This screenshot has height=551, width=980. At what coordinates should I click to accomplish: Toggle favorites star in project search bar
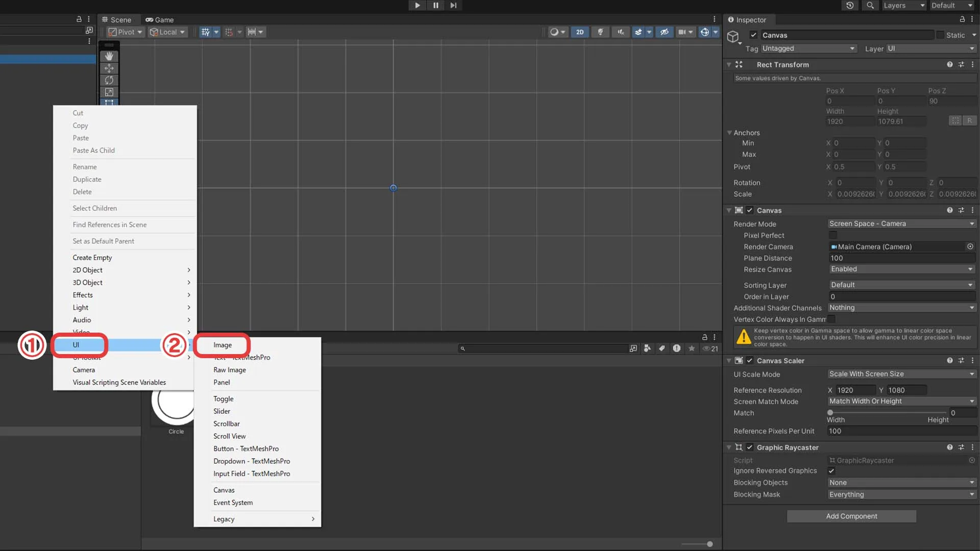pos(692,348)
